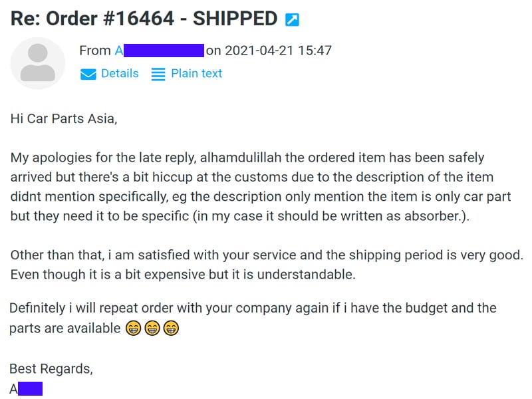Image resolution: width=532 pixels, height=399 pixels.
Task: Click the last grinning emoji
Action: click(171, 328)
